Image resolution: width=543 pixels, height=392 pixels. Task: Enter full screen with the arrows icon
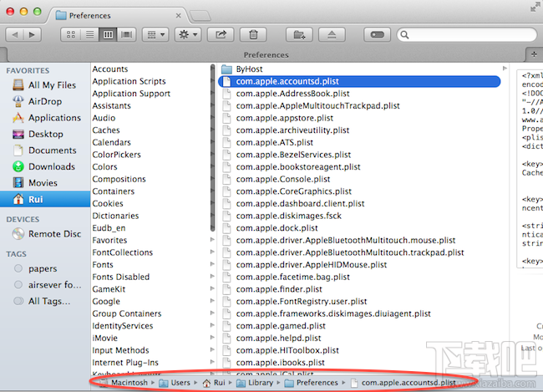[x=535, y=7]
